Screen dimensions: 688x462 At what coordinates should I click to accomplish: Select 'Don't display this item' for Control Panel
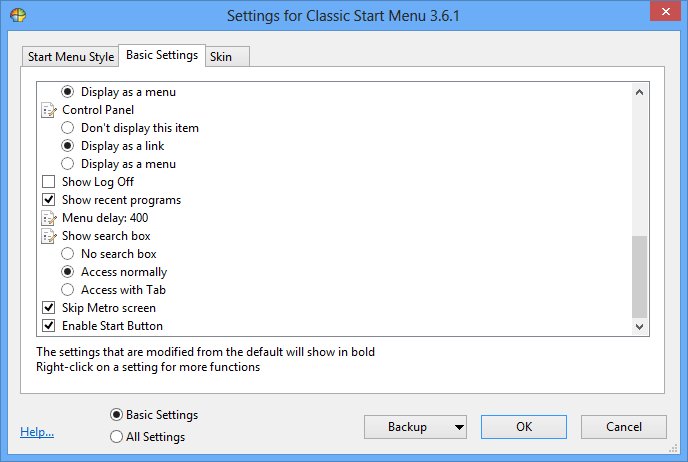coord(67,128)
